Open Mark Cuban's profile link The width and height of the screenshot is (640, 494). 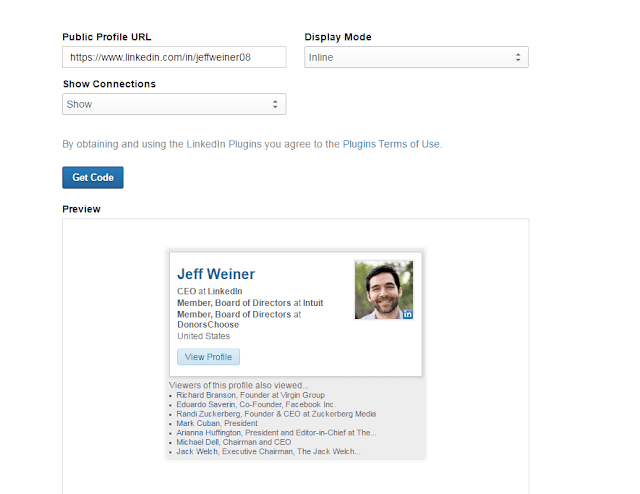coord(198,423)
